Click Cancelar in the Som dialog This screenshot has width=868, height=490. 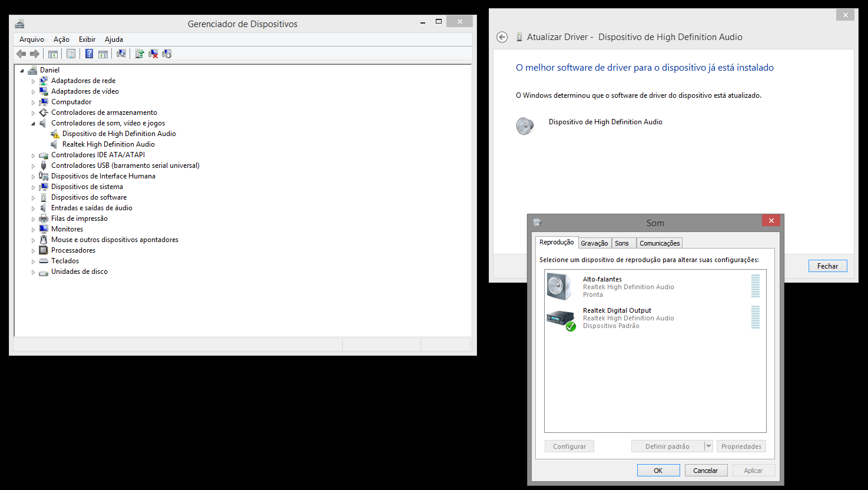click(x=705, y=471)
